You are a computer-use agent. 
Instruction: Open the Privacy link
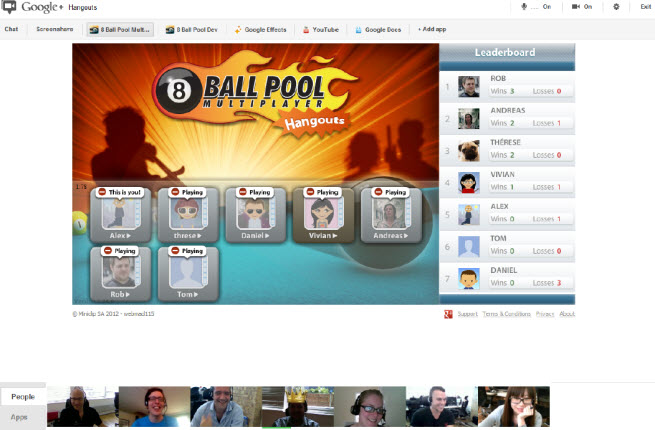pos(545,314)
